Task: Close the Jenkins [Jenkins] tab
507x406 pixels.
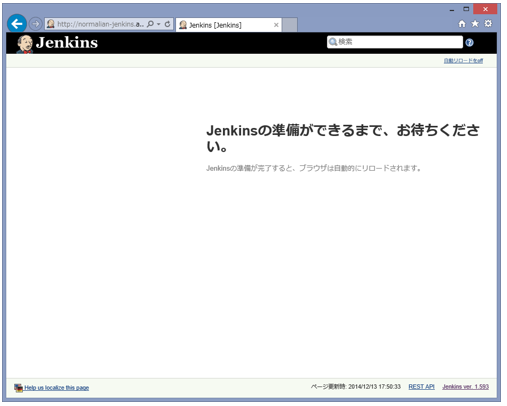Action: pyautogui.click(x=276, y=25)
